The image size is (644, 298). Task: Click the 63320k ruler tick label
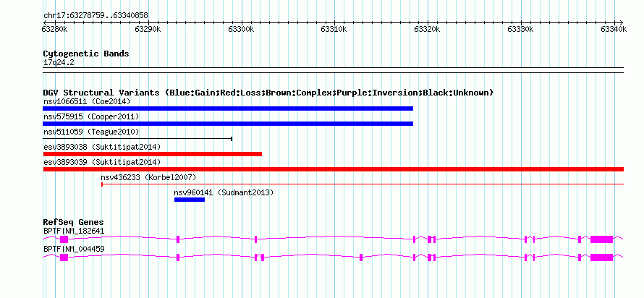pyautogui.click(x=428, y=29)
